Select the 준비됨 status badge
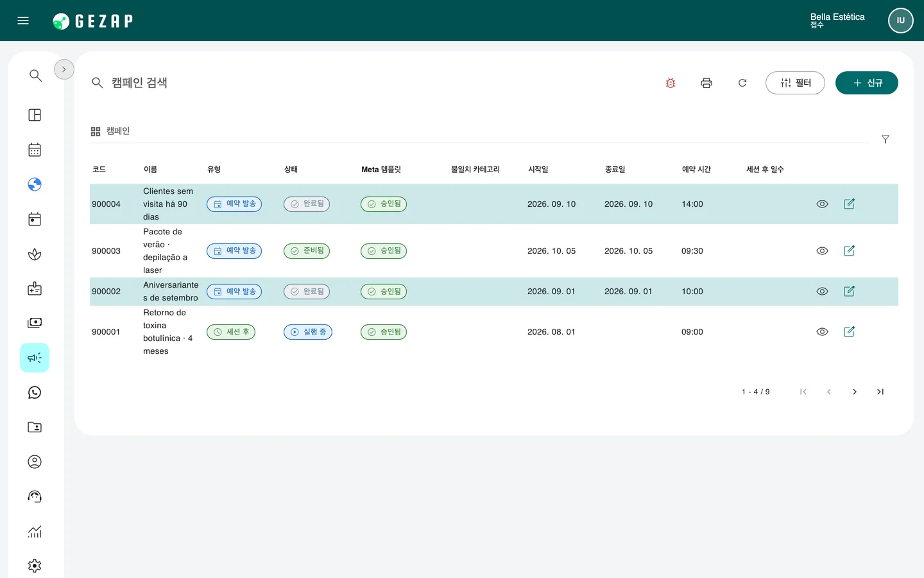Screen dimensions: 924x578 (307, 250)
